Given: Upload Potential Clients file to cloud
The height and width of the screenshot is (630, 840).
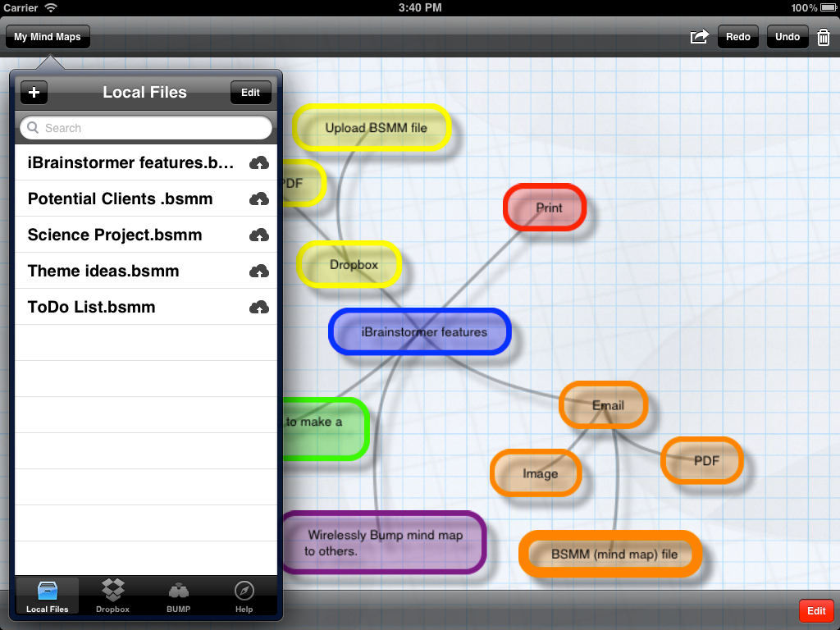Looking at the screenshot, I should click(259, 199).
